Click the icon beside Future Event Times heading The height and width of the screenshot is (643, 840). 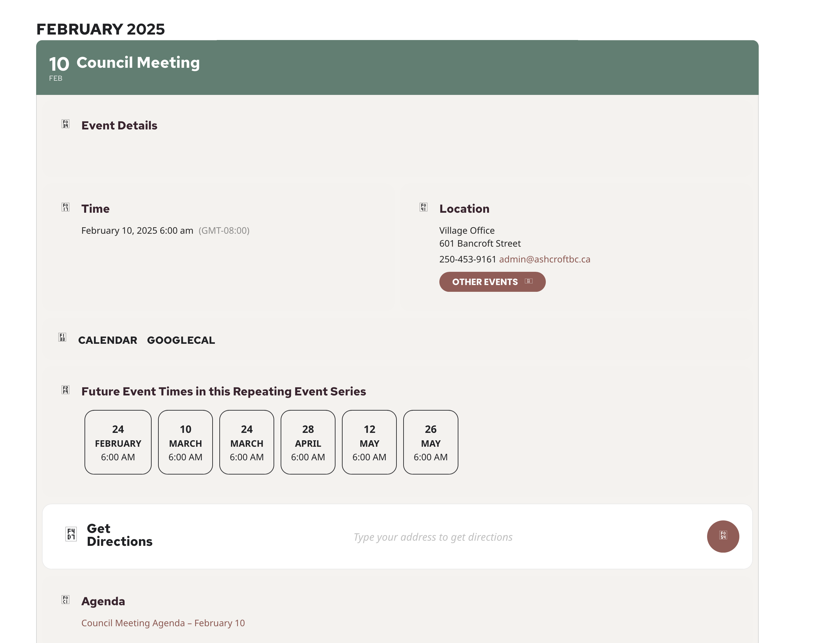[65, 390]
